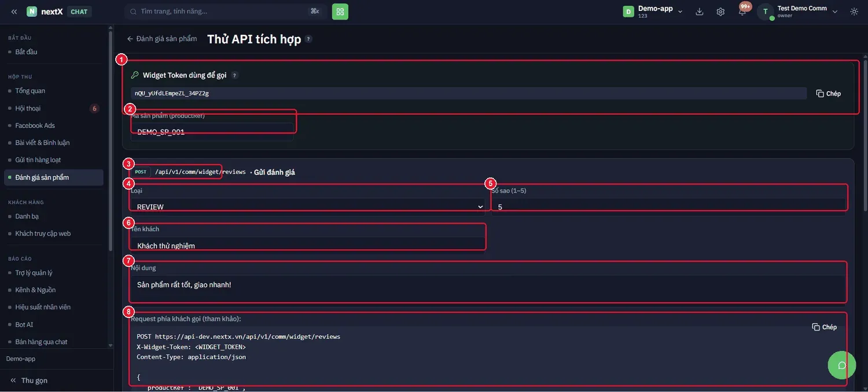Click the Số sao rating input
Viewport: 868px width, 392px height.
click(x=668, y=206)
